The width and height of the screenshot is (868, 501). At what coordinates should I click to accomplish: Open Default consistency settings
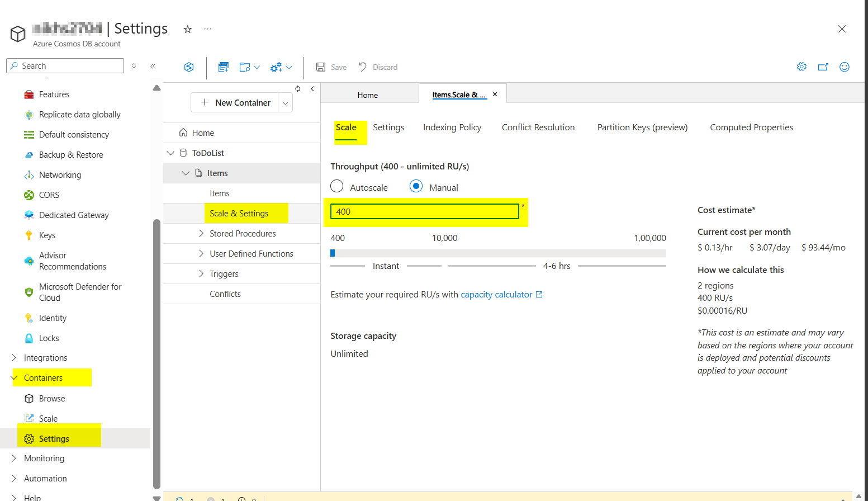(74, 135)
